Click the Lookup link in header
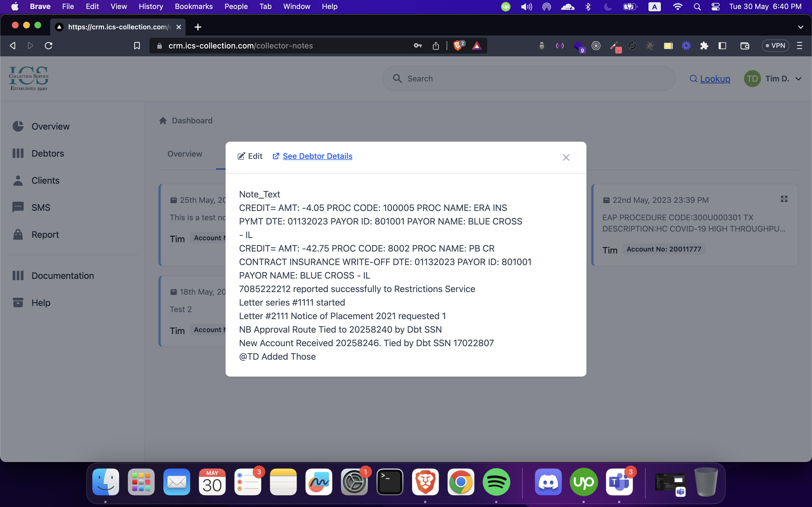 715,79
